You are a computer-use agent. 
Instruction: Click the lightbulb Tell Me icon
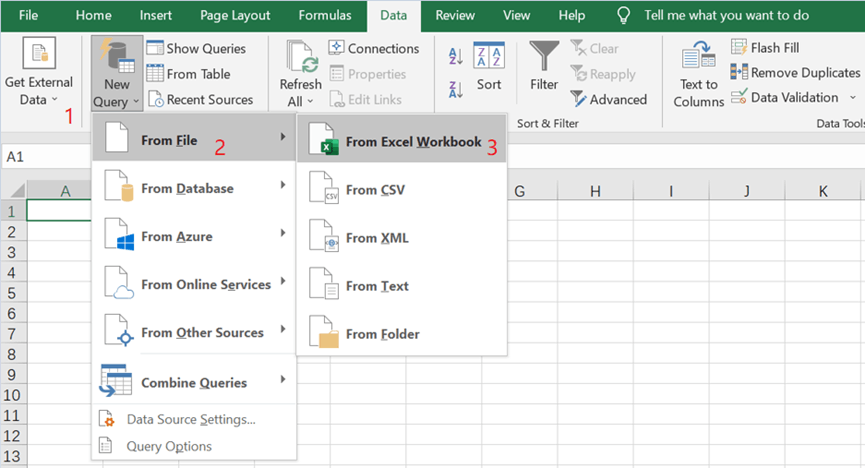(x=623, y=15)
